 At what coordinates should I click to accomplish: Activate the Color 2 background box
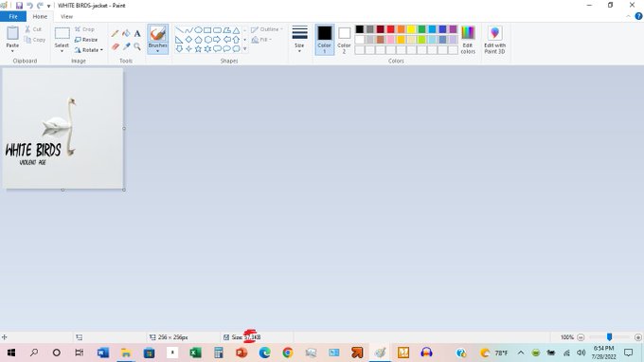point(344,40)
